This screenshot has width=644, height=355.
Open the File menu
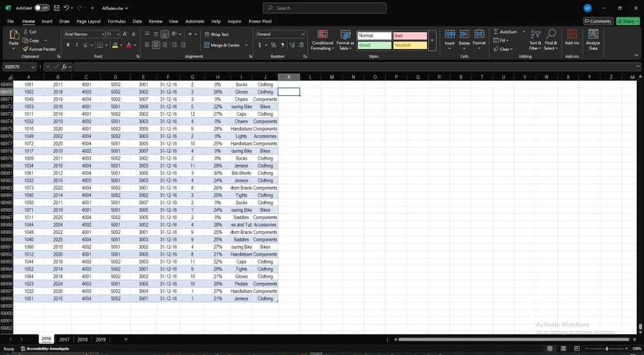click(10, 21)
